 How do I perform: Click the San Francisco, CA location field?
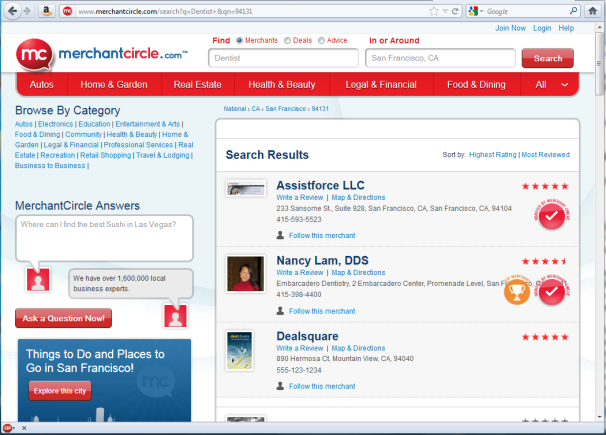[x=440, y=58]
